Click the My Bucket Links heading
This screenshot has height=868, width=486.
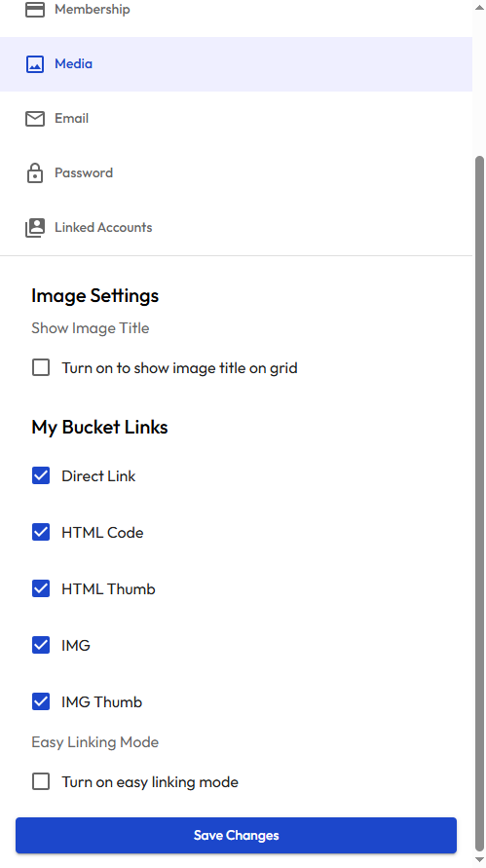[x=99, y=427]
